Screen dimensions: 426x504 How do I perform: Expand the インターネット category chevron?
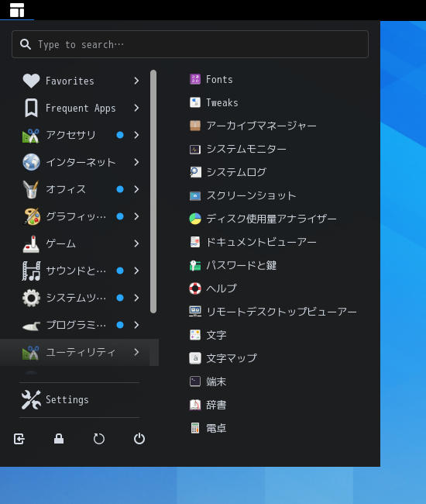(137, 162)
